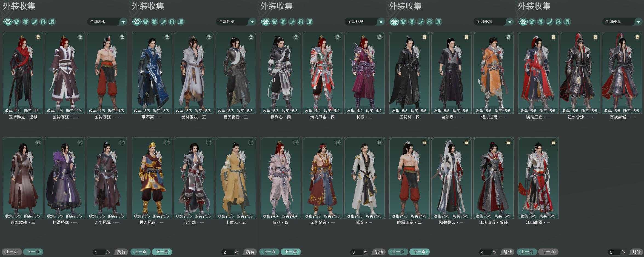Click page number field showing 4
This screenshot has height=257, width=644.
click(486, 252)
